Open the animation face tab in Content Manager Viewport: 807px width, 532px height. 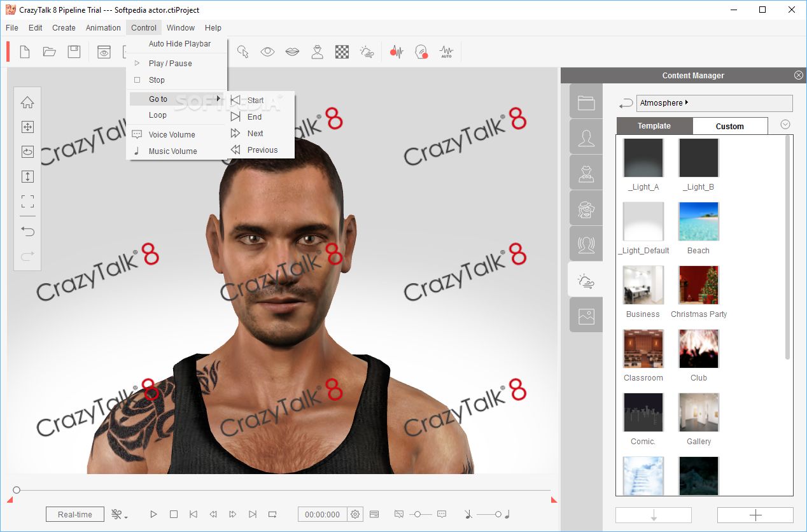pyautogui.click(x=586, y=209)
